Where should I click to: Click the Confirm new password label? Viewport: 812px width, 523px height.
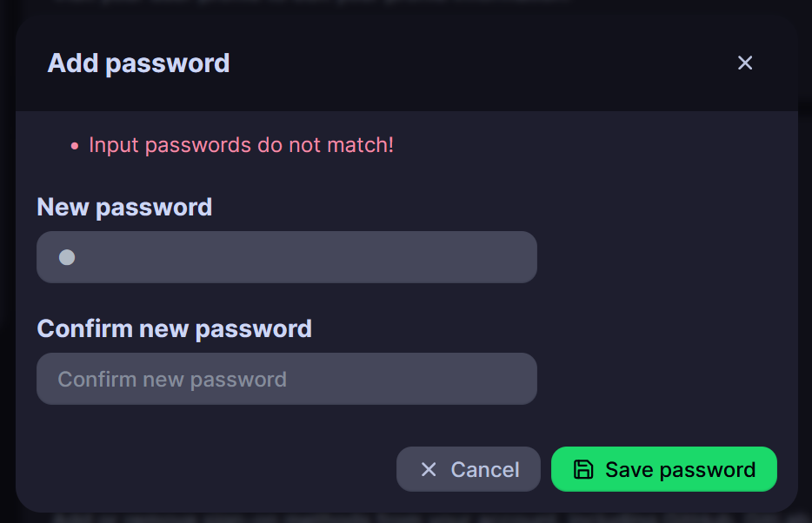pyautogui.click(x=175, y=328)
